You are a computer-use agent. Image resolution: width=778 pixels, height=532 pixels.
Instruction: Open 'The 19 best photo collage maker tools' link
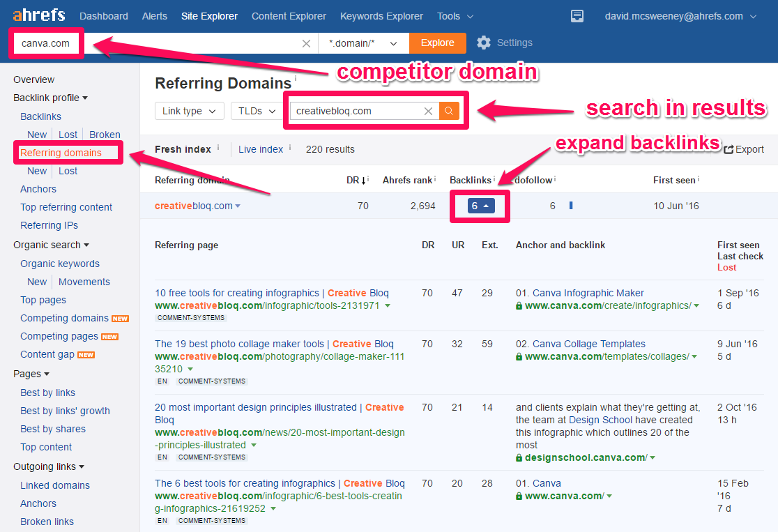[274, 344]
